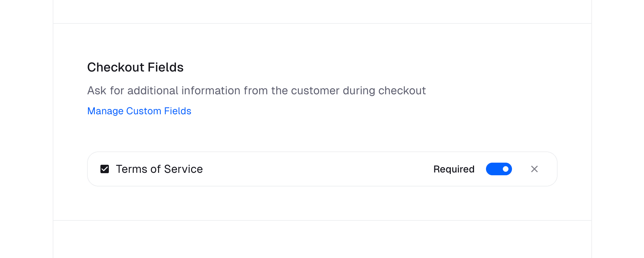Click the gray cross at the row's end
The image size is (644, 258).
534,169
